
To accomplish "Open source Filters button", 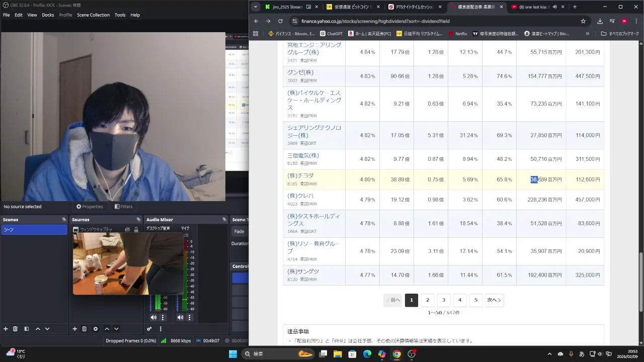I will 124,207.
